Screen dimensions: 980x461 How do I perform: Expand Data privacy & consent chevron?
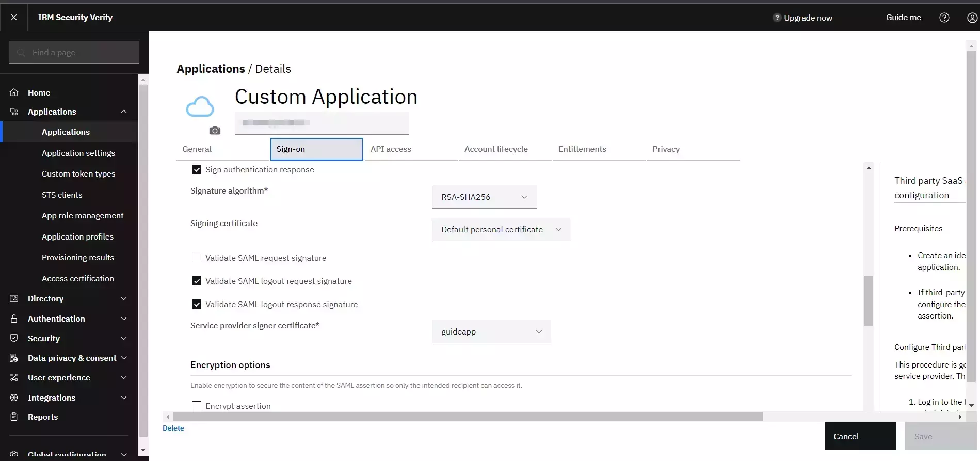(124, 358)
